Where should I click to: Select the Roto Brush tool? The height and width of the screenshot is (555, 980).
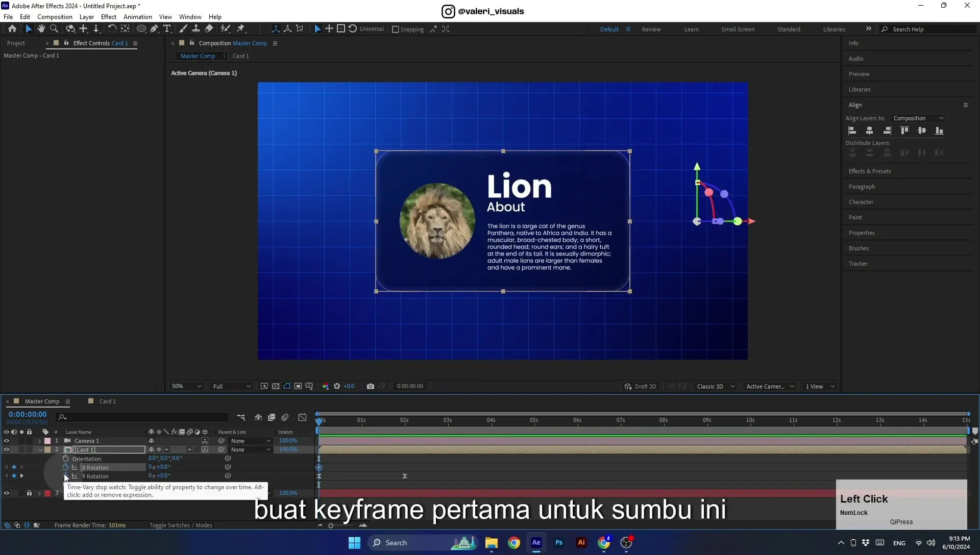225,29
